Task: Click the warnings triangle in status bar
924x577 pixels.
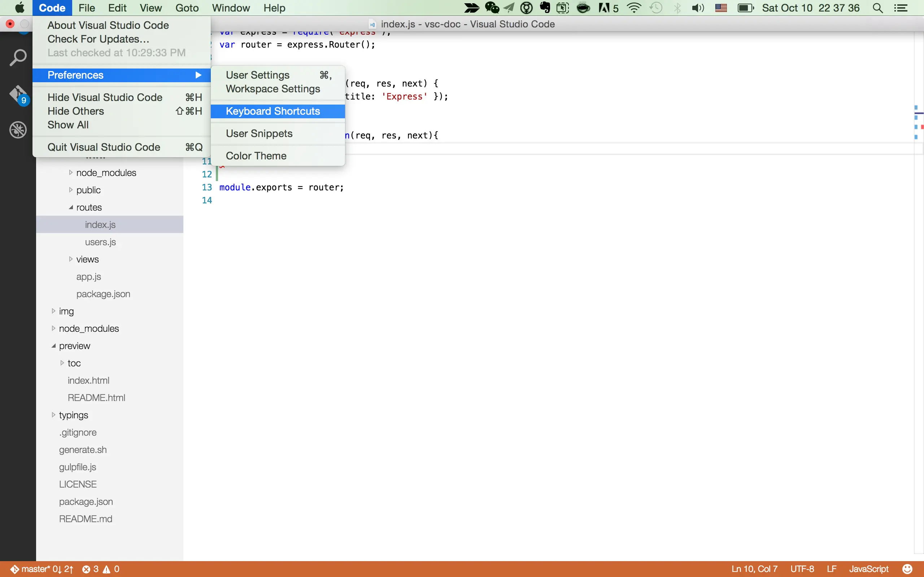Action: 106,569
